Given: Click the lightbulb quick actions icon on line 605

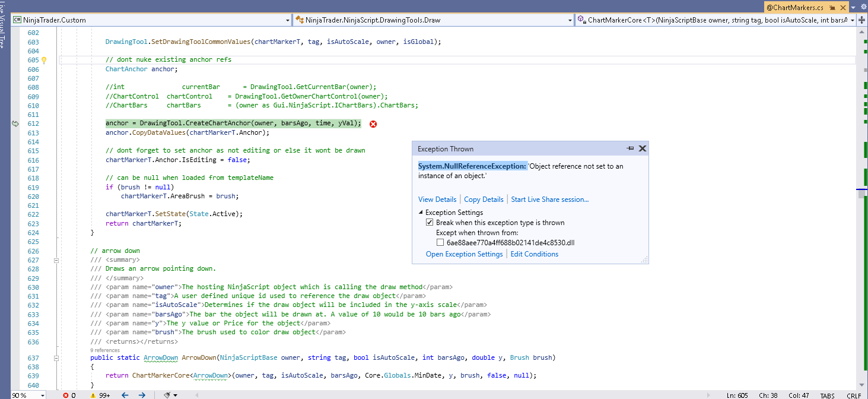Looking at the screenshot, I should 44,60.
